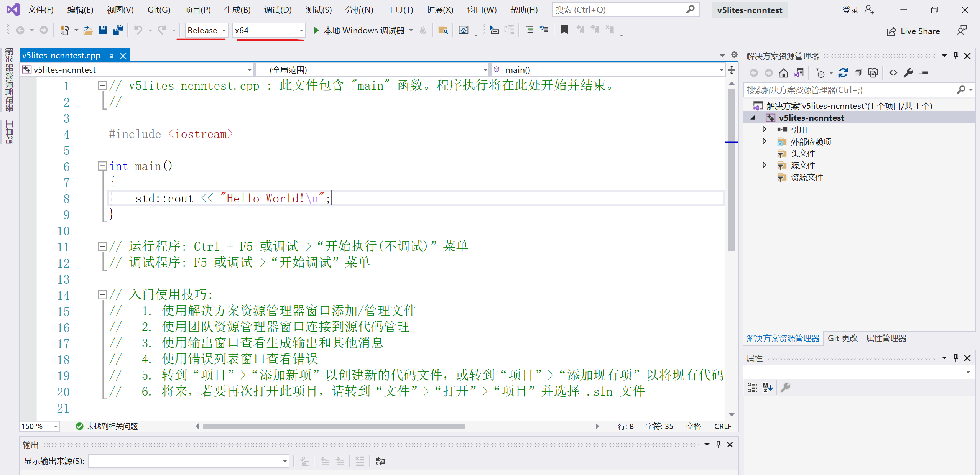Expand the 外部依赖项 tree node
The width and height of the screenshot is (980, 475).
coord(764,141)
